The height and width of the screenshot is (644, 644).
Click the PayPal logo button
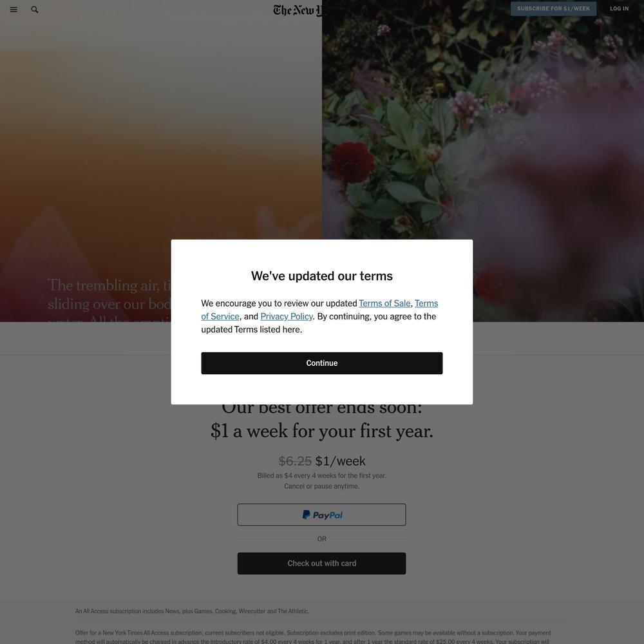(321, 515)
